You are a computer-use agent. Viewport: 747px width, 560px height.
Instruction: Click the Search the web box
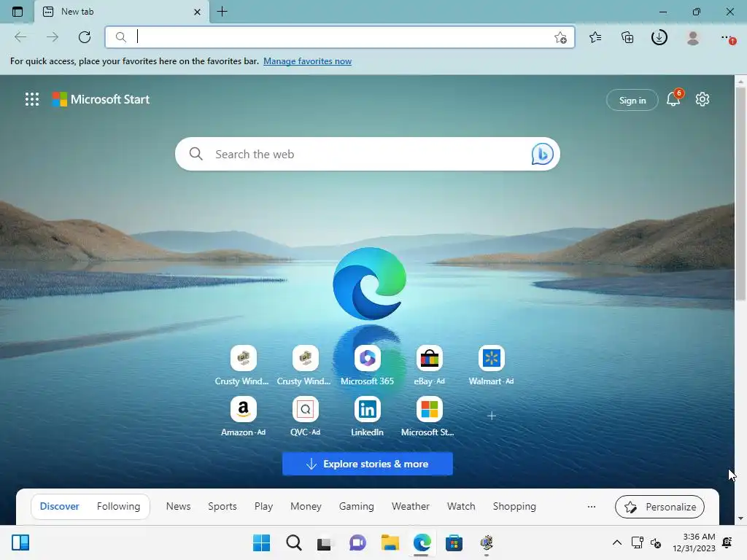(368, 154)
